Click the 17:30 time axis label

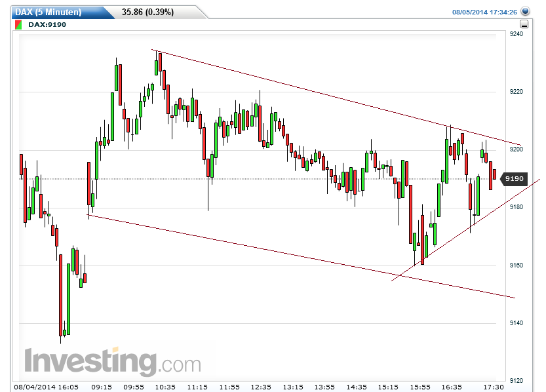coord(494,387)
